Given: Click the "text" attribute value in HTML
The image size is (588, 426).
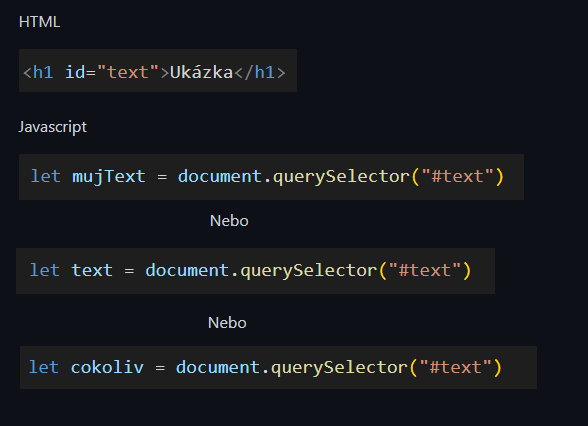Looking at the screenshot, I should point(128,72).
